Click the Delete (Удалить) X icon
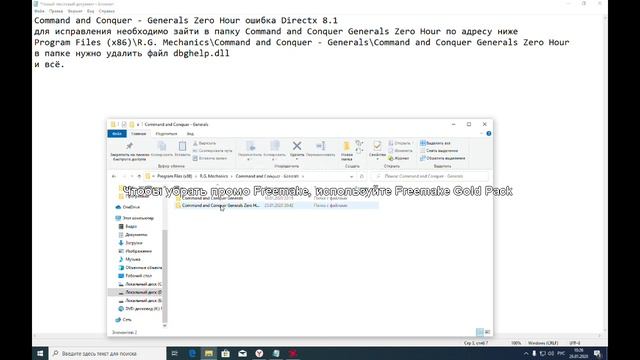640x360 pixels. point(297,146)
